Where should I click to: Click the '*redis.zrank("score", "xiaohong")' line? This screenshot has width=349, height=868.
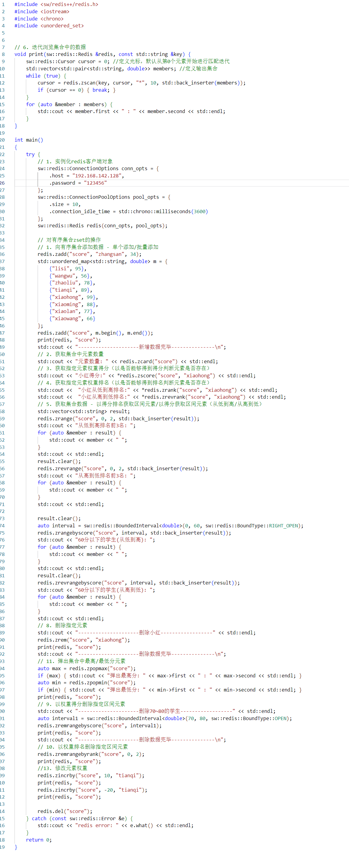158,390
